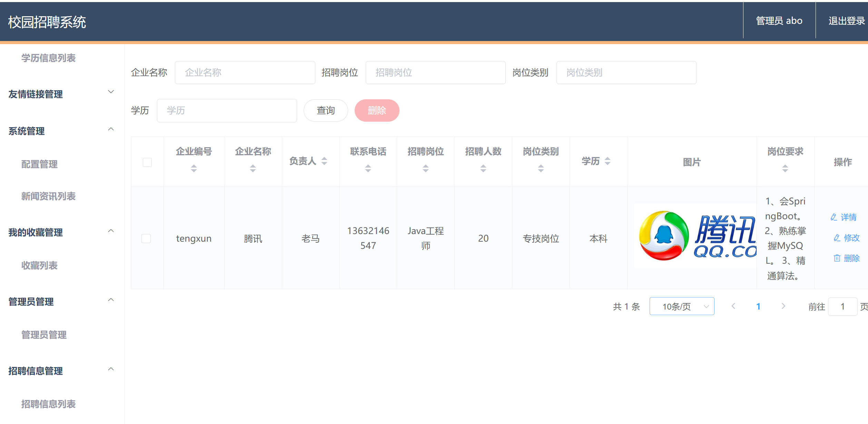The image size is (868, 424).
Task: Check the tengxun row checkbox
Action: 146,238
